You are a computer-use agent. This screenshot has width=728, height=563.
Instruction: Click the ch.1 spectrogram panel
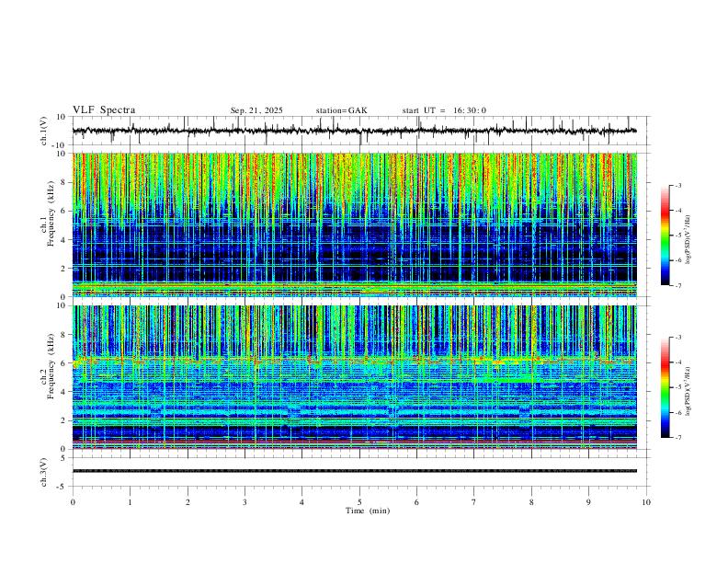355,224
